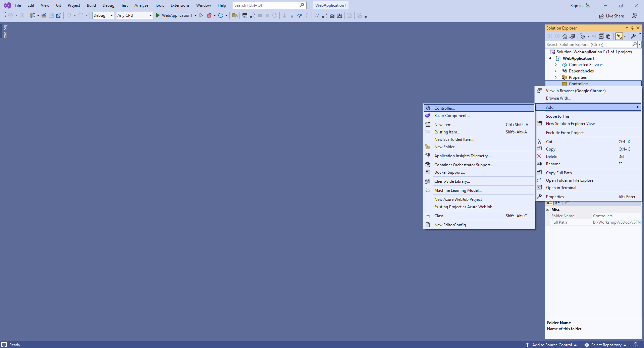Click the notifications bell in the status bar
This screenshot has height=348, width=644.
[636, 345]
